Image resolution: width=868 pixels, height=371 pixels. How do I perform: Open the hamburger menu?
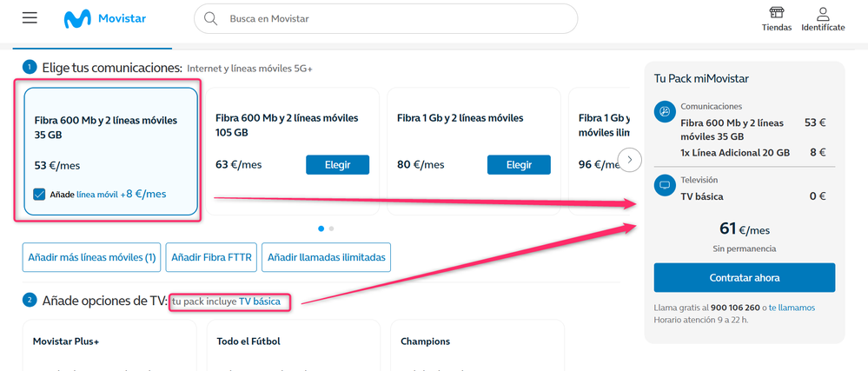click(30, 18)
